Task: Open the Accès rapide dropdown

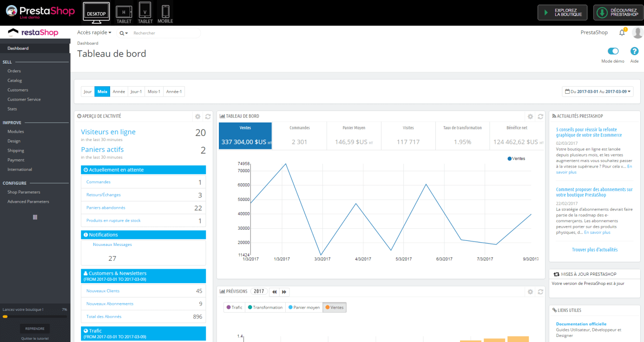Action: coord(94,33)
